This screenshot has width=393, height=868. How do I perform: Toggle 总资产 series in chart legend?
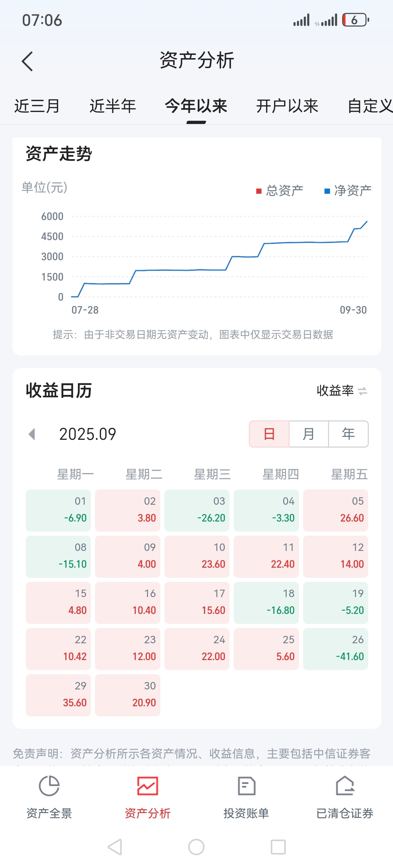point(280,191)
